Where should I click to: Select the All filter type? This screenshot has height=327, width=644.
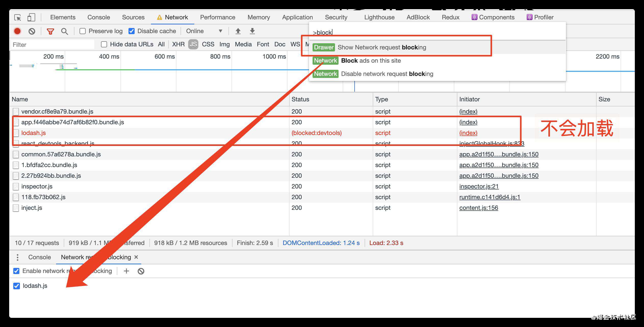[161, 44]
